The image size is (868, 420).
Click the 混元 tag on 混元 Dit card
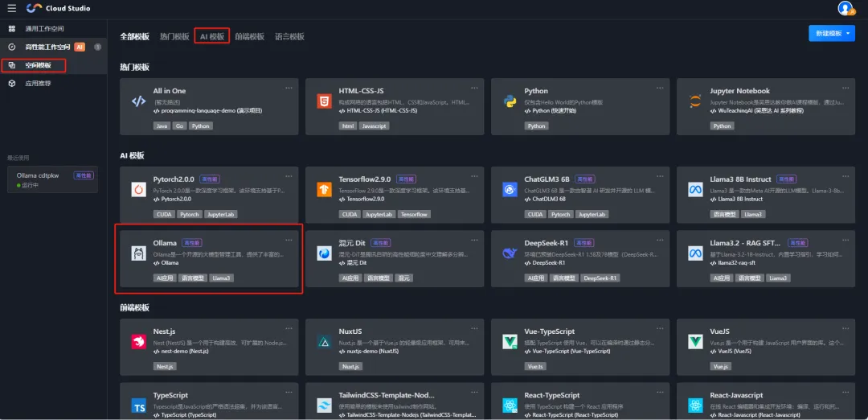[x=403, y=278]
